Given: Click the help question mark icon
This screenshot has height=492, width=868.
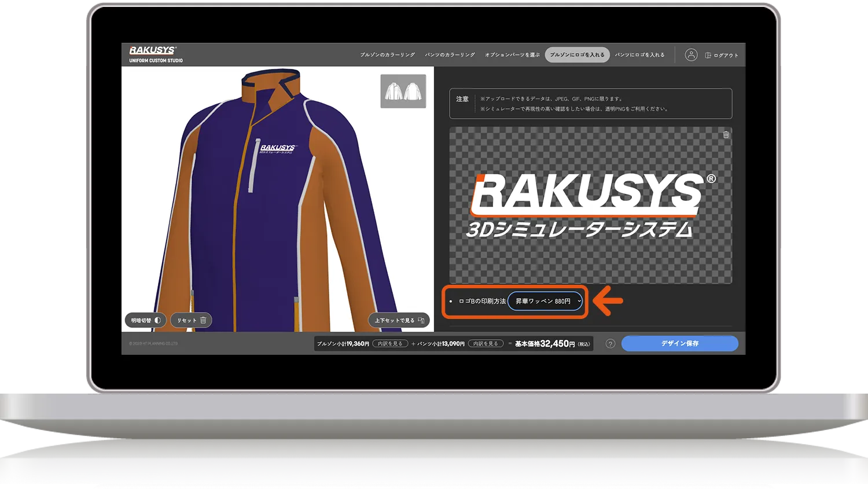Looking at the screenshot, I should tap(610, 344).
